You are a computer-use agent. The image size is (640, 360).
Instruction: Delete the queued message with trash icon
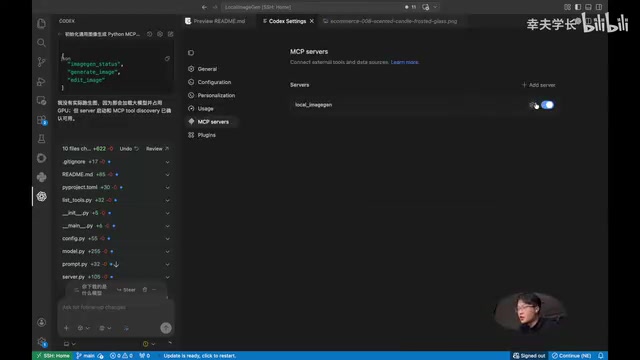click(x=144, y=290)
